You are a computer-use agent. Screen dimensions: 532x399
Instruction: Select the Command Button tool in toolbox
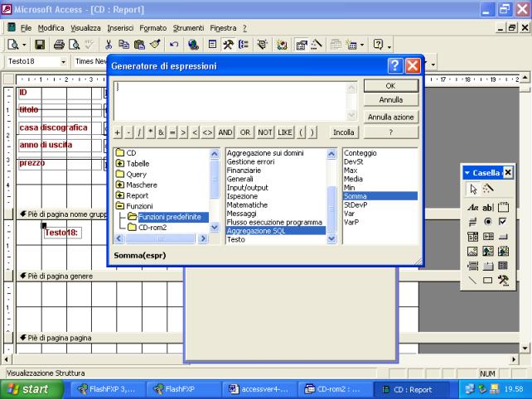(503, 236)
